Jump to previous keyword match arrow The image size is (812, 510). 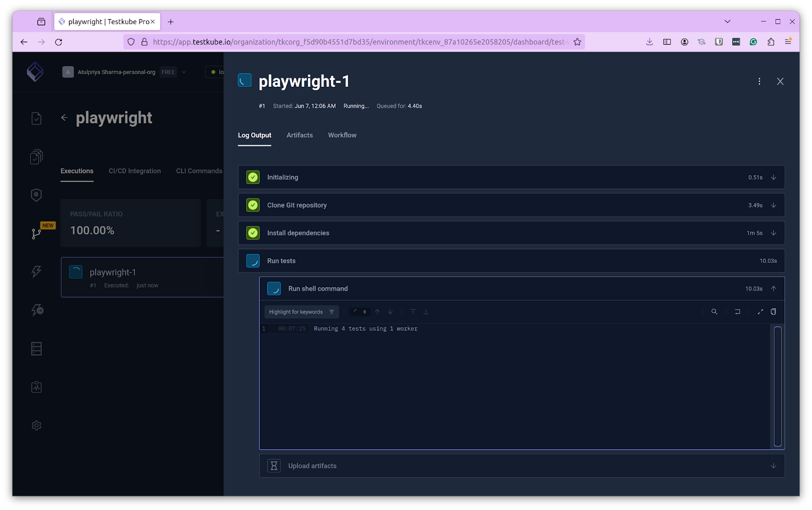point(377,312)
